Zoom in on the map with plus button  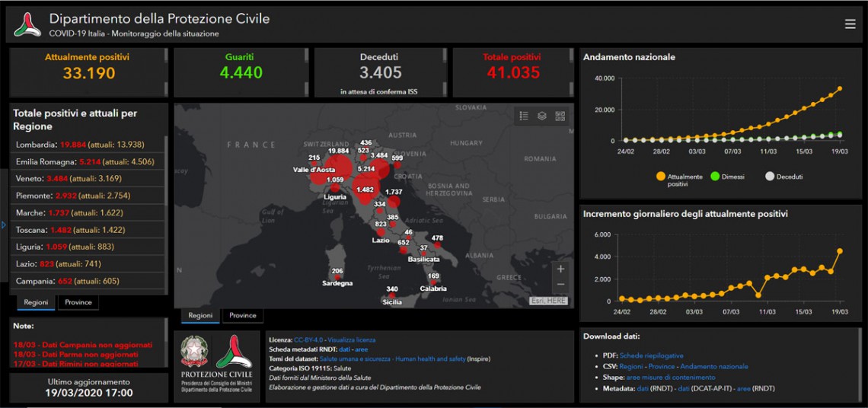tap(560, 269)
